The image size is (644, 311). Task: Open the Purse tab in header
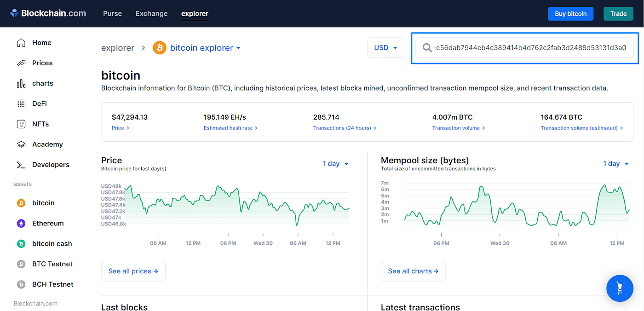tap(113, 13)
